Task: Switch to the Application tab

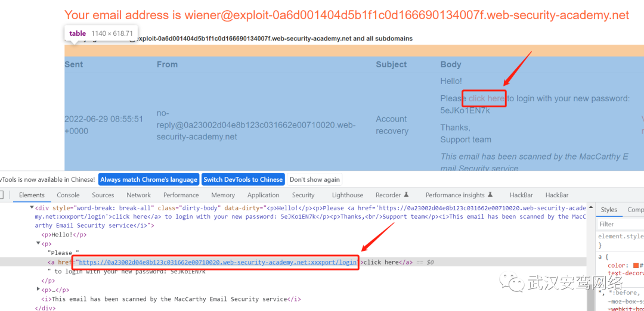Action: pyautogui.click(x=264, y=195)
